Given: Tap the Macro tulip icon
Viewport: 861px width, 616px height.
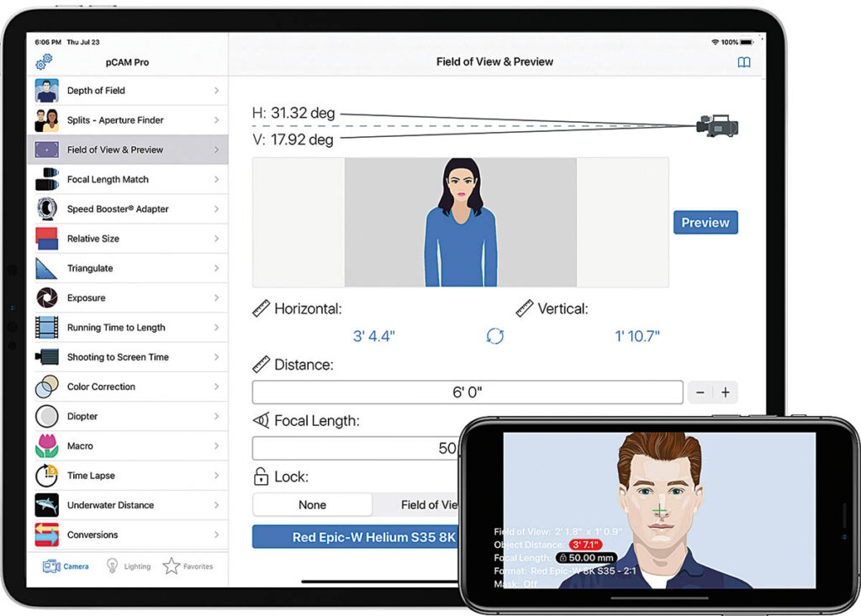Looking at the screenshot, I should [x=47, y=446].
